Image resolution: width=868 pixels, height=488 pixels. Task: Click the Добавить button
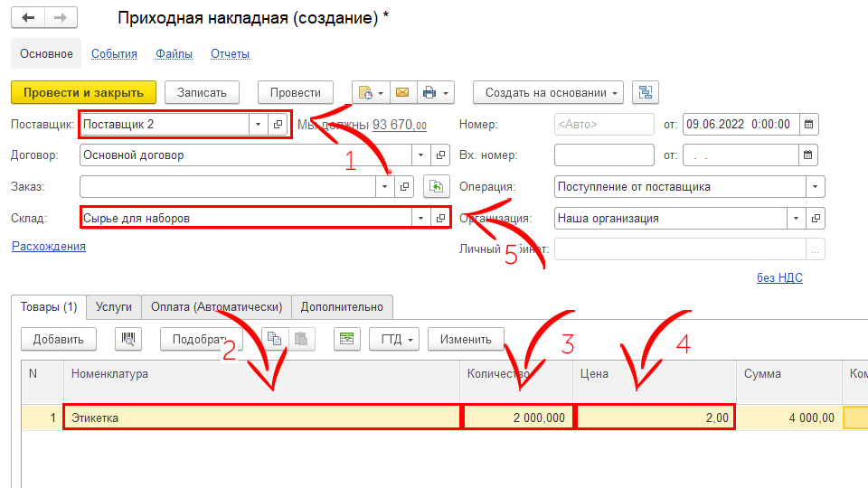tap(58, 339)
